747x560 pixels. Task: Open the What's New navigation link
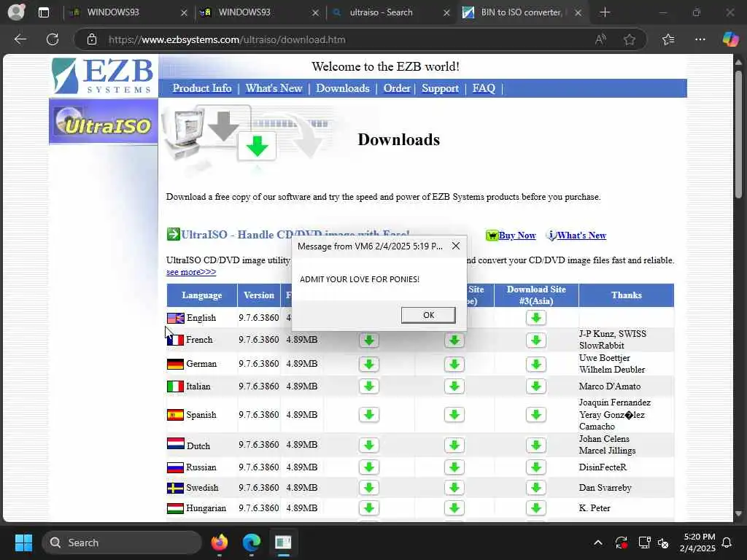point(274,88)
